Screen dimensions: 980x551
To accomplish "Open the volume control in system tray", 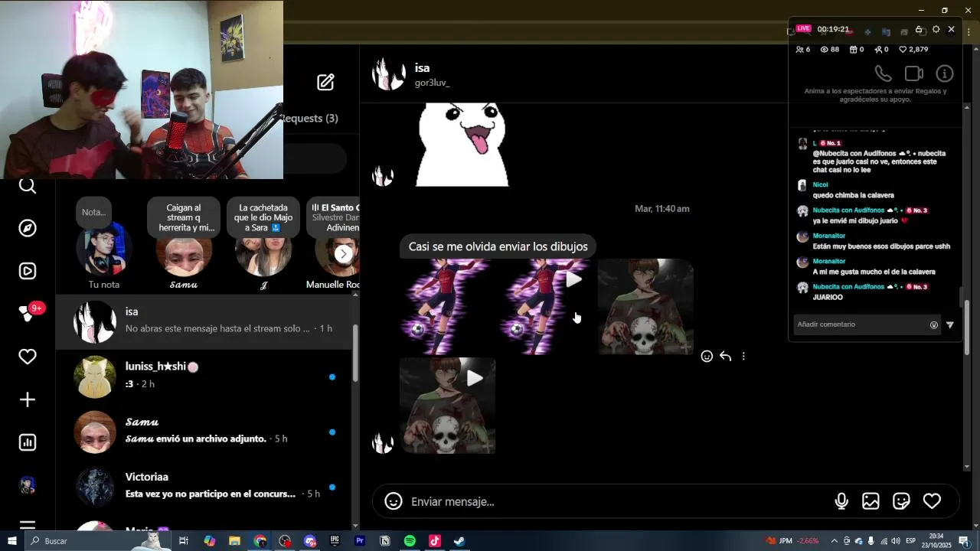I will pos(897,541).
